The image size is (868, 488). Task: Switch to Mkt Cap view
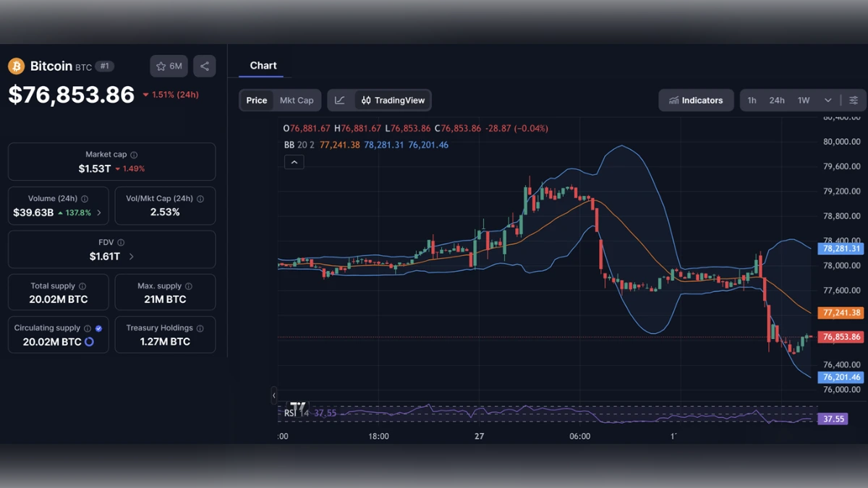point(299,100)
